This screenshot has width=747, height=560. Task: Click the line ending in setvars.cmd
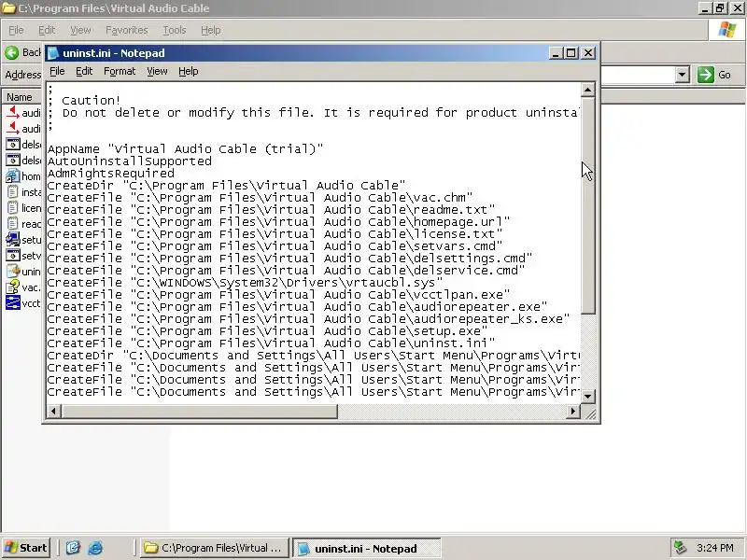point(275,246)
